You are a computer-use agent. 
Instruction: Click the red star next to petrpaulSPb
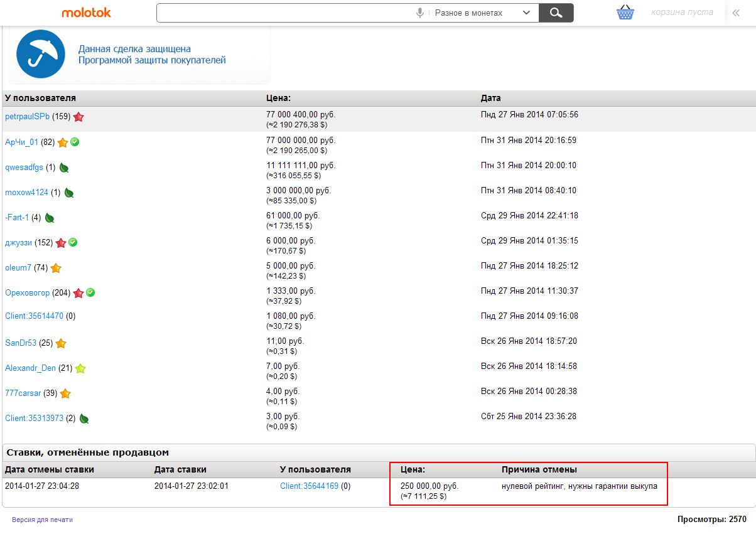click(x=78, y=117)
